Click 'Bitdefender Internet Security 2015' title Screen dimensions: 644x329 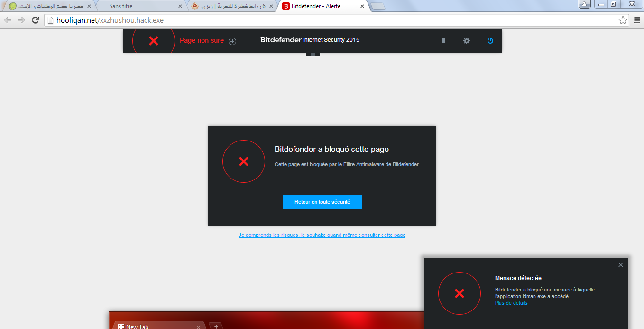[x=310, y=40]
